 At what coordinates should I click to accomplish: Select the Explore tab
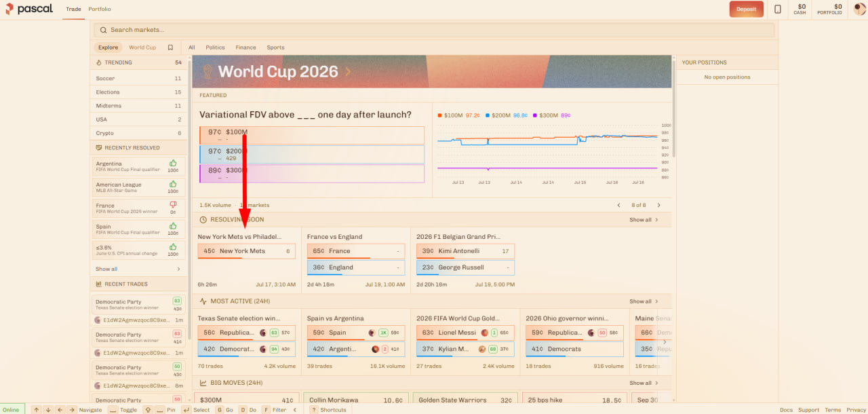click(x=108, y=48)
